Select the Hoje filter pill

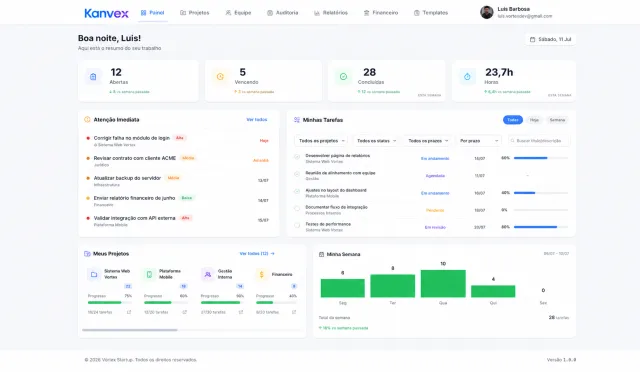click(534, 120)
